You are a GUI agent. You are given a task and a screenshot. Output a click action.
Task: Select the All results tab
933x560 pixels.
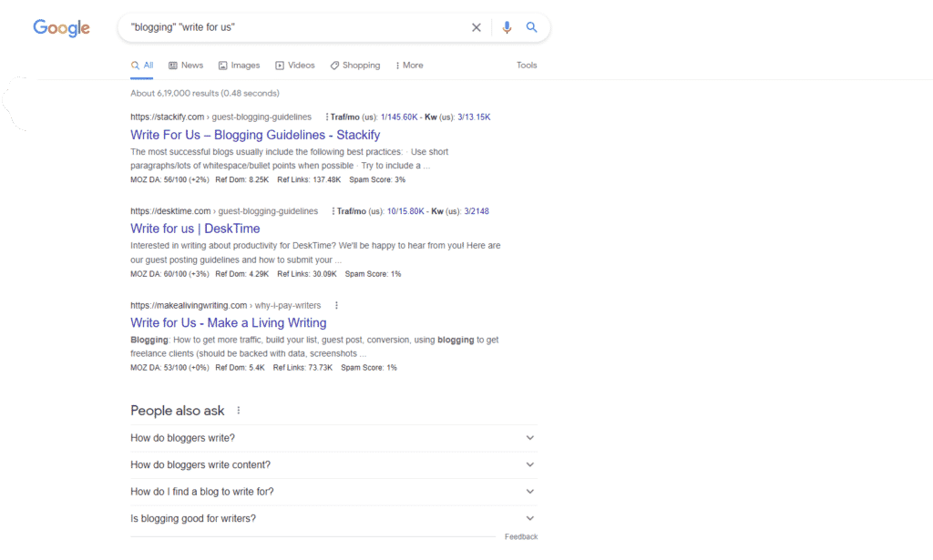pos(142,66)
